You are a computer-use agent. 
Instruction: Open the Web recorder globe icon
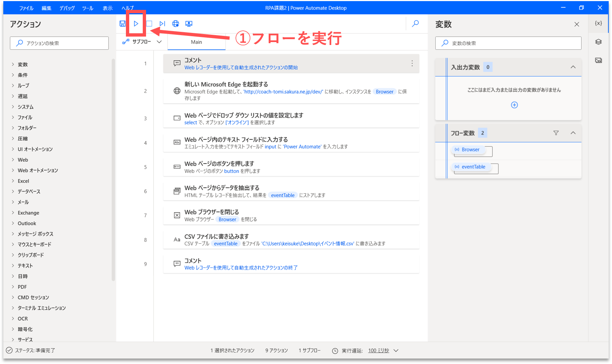(176, 24)
